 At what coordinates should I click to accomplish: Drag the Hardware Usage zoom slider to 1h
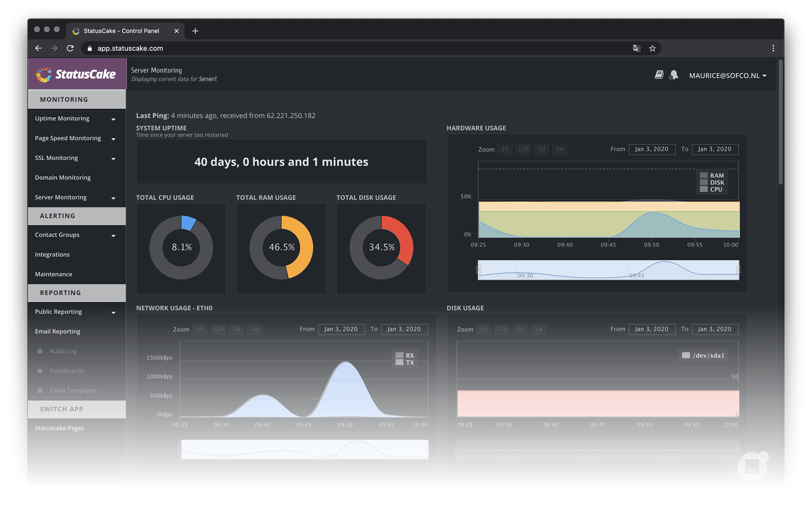coord(505,149)
